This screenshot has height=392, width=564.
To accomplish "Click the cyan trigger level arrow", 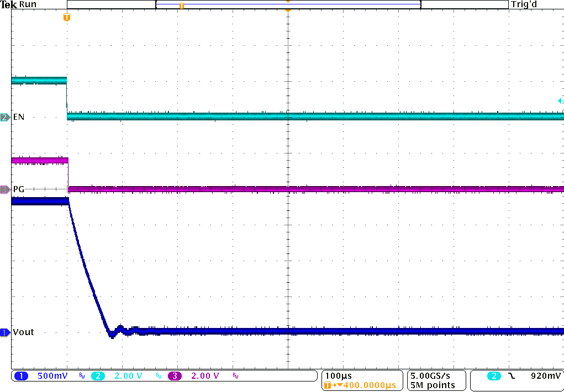I will (x=560, y=100).
